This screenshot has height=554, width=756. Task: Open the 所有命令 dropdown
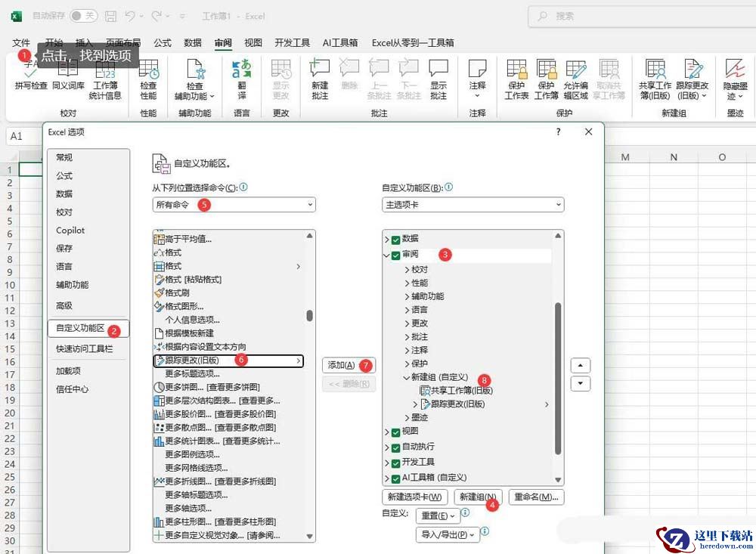pos(234,205)
